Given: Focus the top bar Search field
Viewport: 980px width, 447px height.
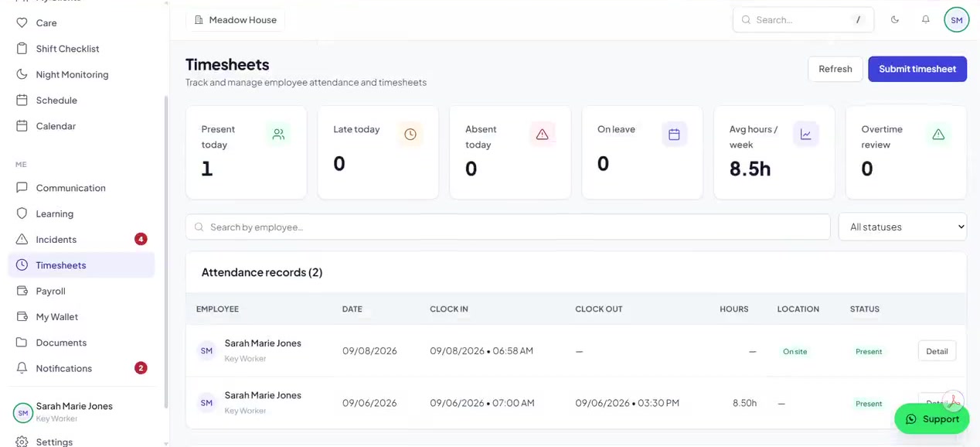Looking at the screenshot, I should click(x=803, y=20).
